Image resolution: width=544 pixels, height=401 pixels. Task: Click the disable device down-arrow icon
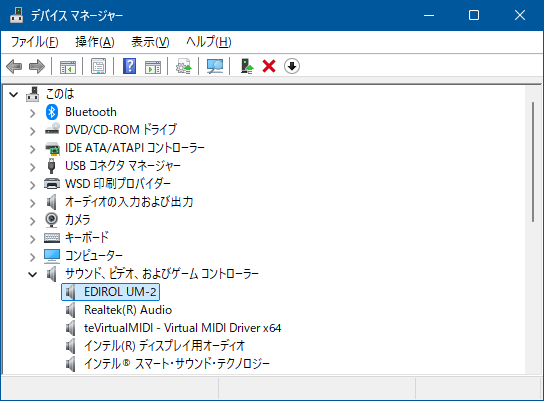[292, 66]
